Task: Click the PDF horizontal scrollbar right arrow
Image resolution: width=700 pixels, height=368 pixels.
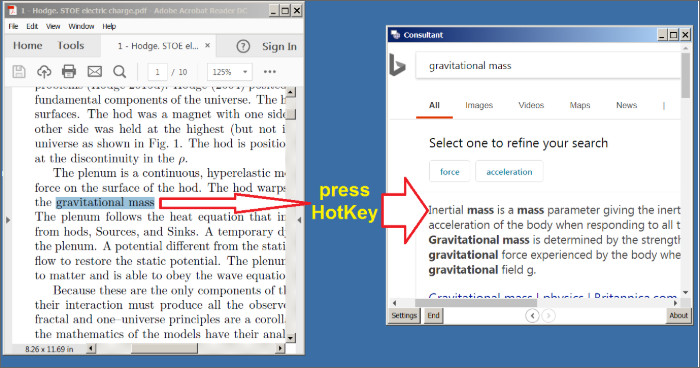Action: point(280,348)
